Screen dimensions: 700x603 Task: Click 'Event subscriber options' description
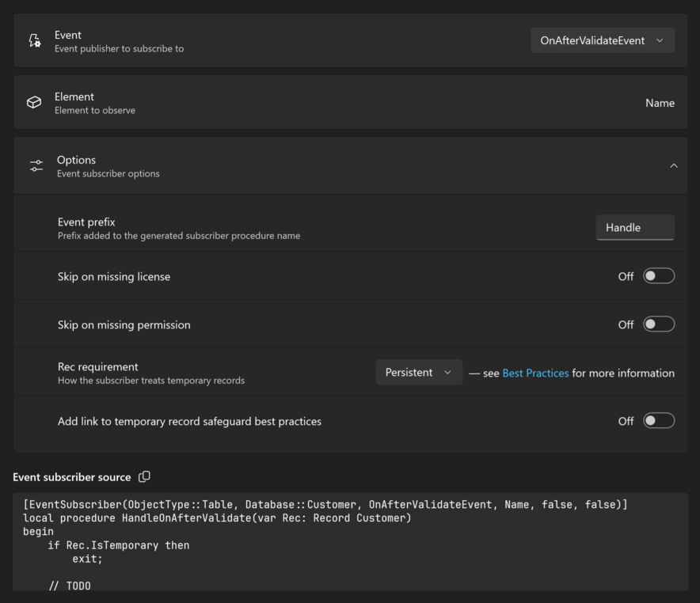point(108,173)
